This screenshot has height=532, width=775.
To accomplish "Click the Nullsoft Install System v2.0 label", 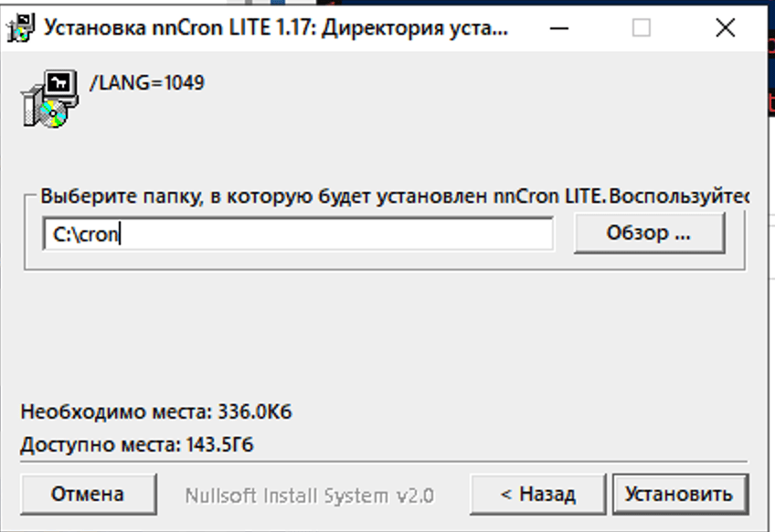I will [x=309, y=495].
